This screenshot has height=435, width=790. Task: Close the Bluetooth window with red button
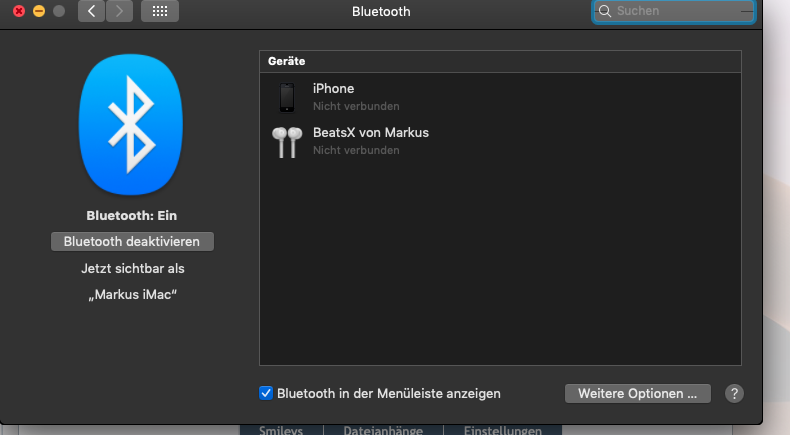click(x=19, y=11)
